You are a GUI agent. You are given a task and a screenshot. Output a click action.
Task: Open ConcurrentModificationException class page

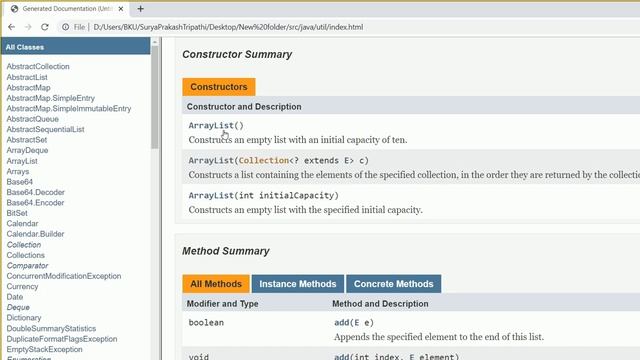[x=64, y=276]
